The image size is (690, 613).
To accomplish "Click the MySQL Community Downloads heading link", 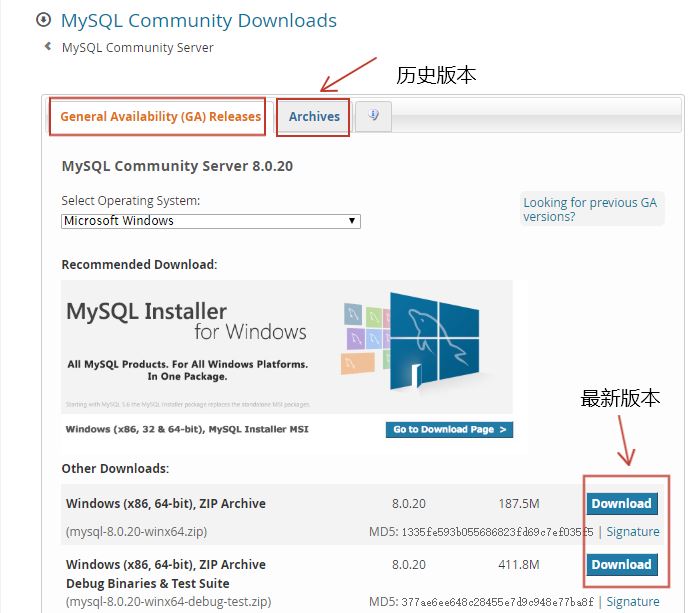I will point(199,21).
